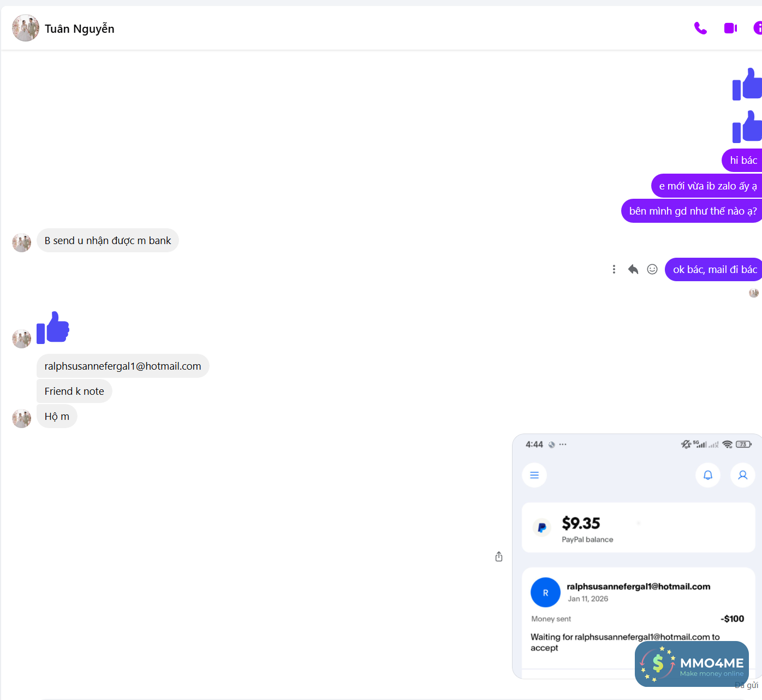Image resolution: width=762 pixels, height=700 pixels.
Task: Click the seen-indicator avatar below your message
Action: click(x=754, y=293)
